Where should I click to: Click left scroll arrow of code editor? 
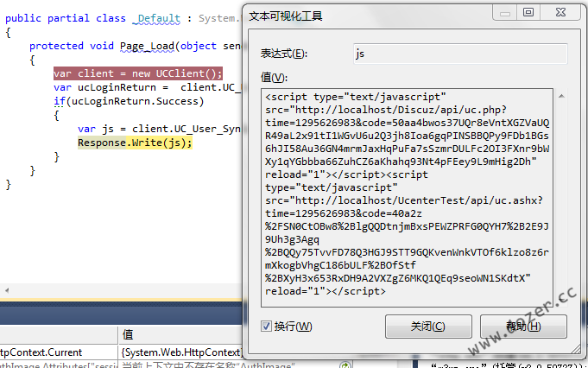(x=7, y=290)
